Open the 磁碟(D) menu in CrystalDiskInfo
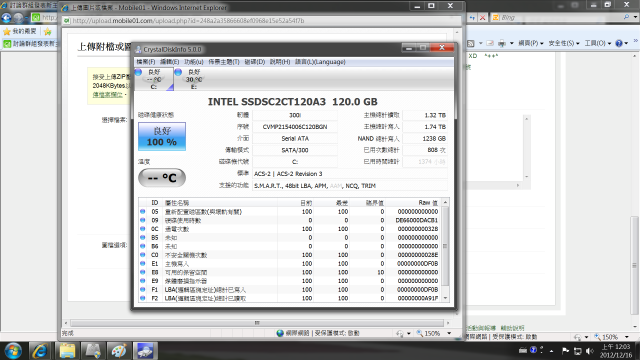640x360 pixels. (255, 62)
